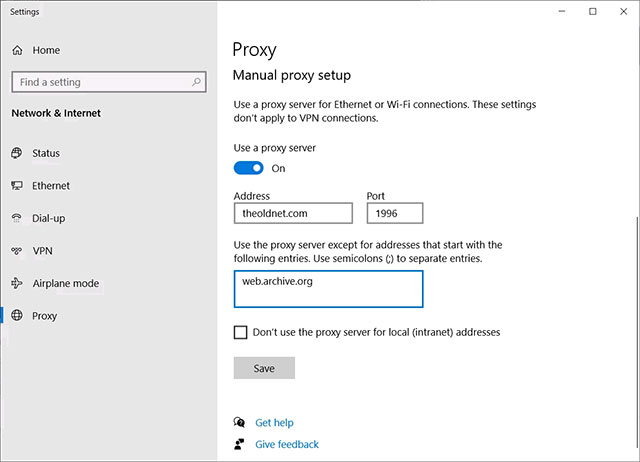640x462 pixels.
Task: Turn off the Use a proxy server toggle
Action: tap(249, 168)
